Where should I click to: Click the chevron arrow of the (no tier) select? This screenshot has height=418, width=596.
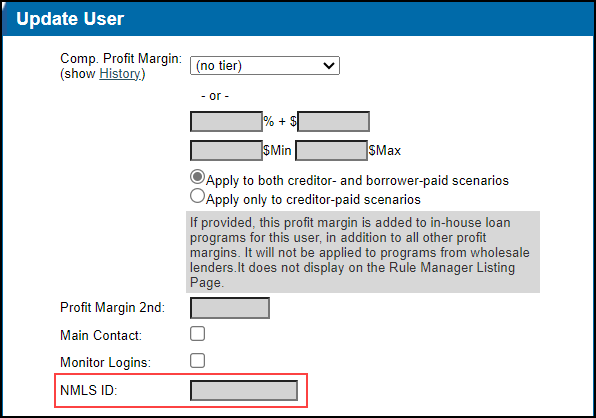click(329, 66)
